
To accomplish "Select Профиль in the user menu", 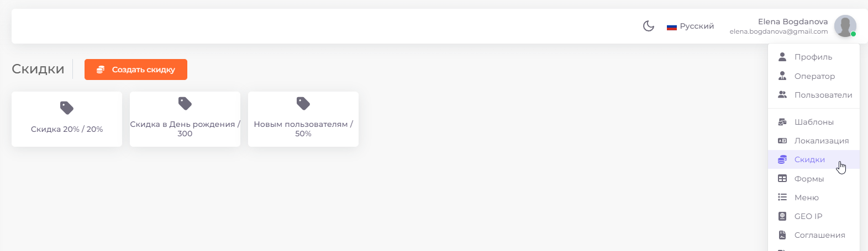I will tap(814, 57).
